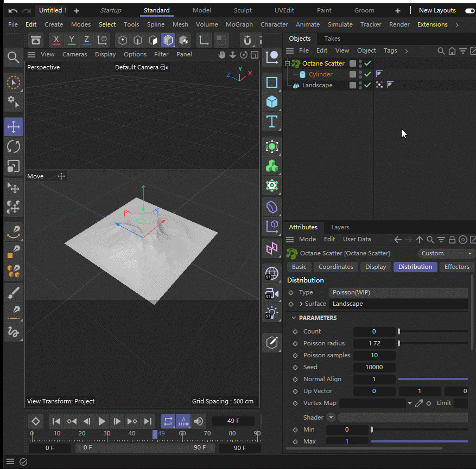Click the Cube primitive icon

[272, 101]
